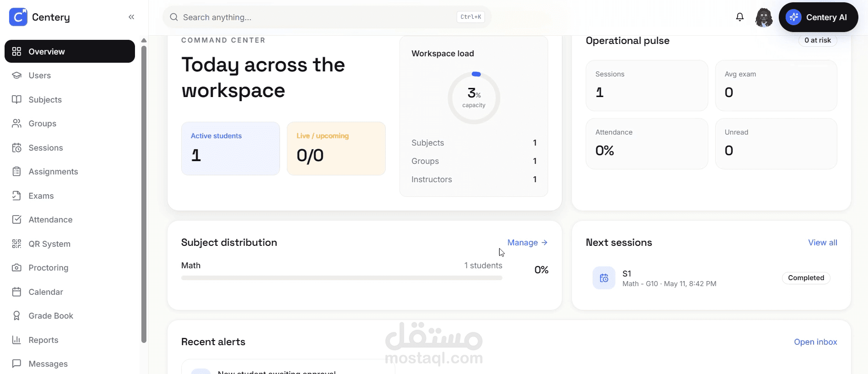Click the Subjects book icon
The width and height of the screenshot is (868, 374).
pyautogui.click(x=16, y=99)
